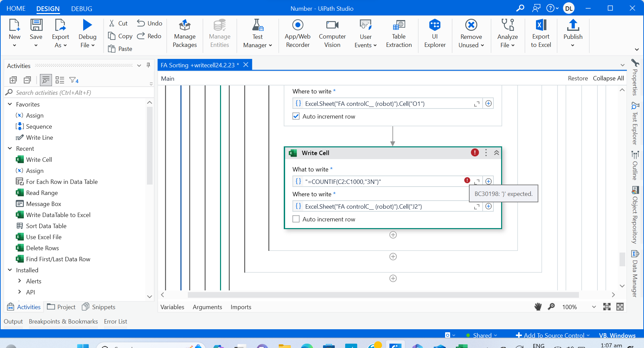Click the Debug File play icon

[x=87, y=25]
